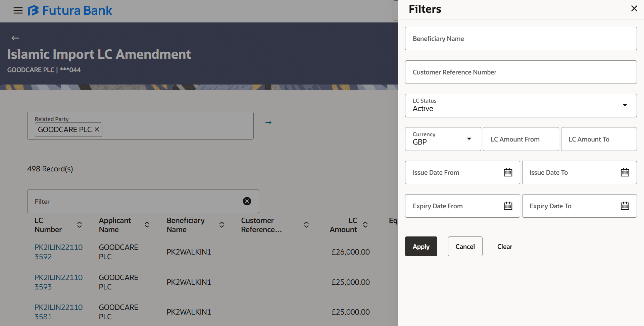644x326 pixels.
Task: Apply the selected filters
Action: [x=421, y=247]
